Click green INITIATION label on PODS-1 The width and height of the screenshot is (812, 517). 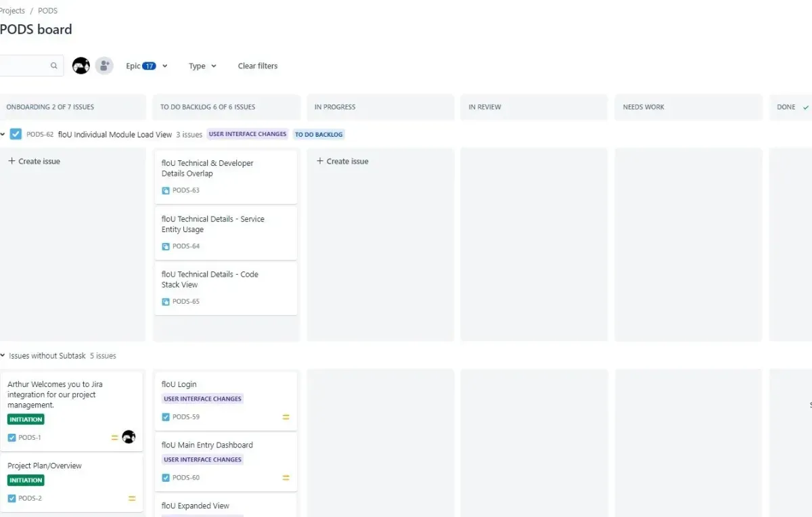pos(26,420)
